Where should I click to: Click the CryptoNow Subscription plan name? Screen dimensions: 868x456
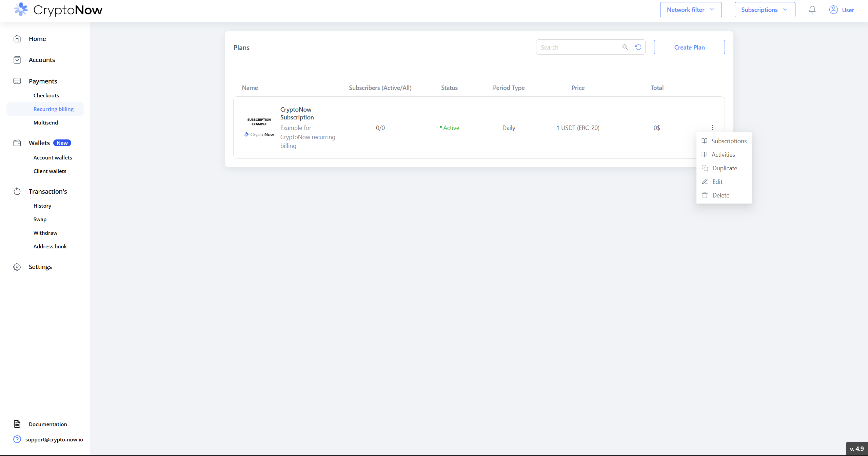pyautogui.click(x=297, y=113)
